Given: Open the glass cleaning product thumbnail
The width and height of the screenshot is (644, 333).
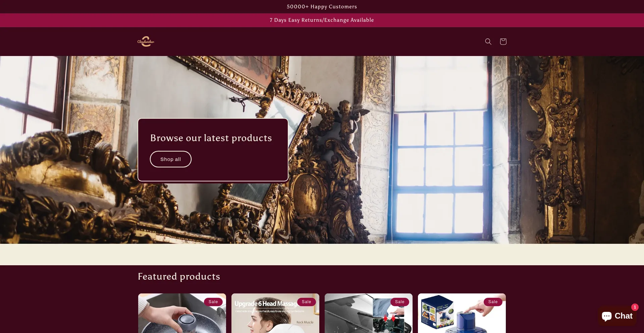Looking at the screenshot, I should tap(369, 314).
